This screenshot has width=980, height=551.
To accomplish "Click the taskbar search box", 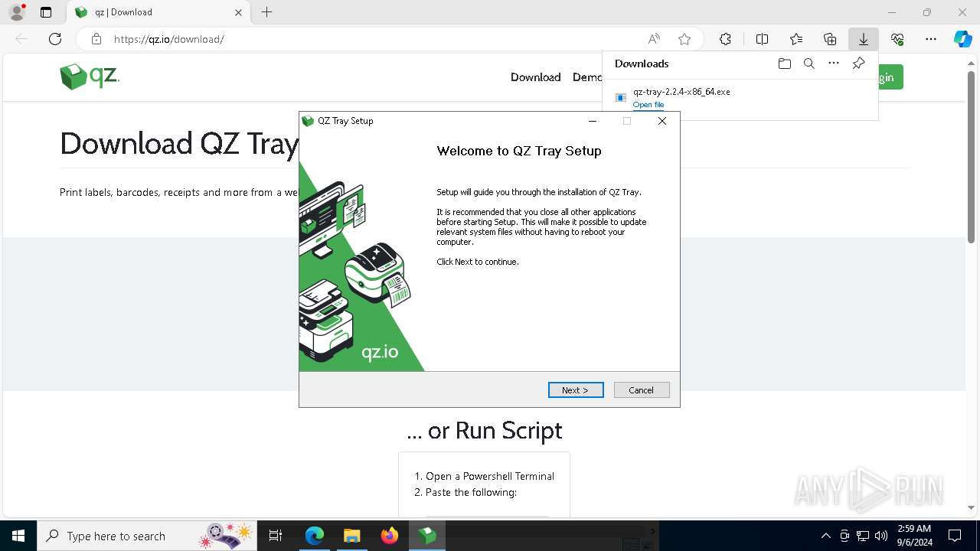I will [x=148, y=536].
